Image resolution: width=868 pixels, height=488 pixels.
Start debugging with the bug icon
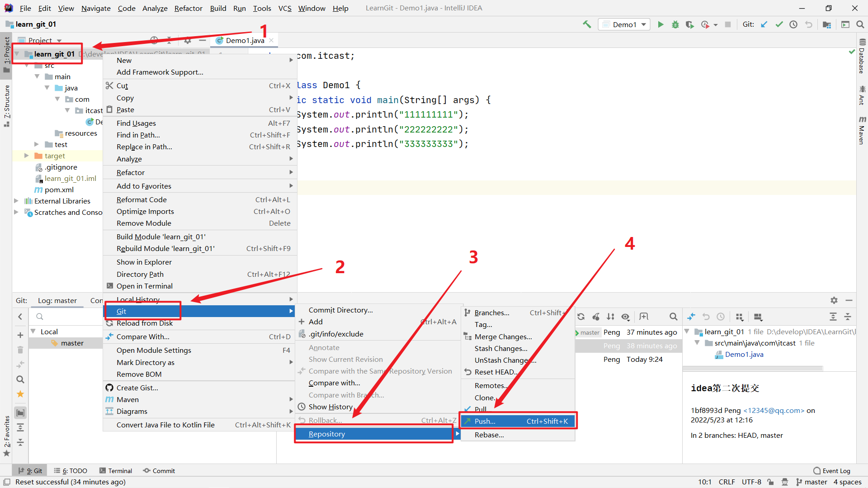click(675, 24)
